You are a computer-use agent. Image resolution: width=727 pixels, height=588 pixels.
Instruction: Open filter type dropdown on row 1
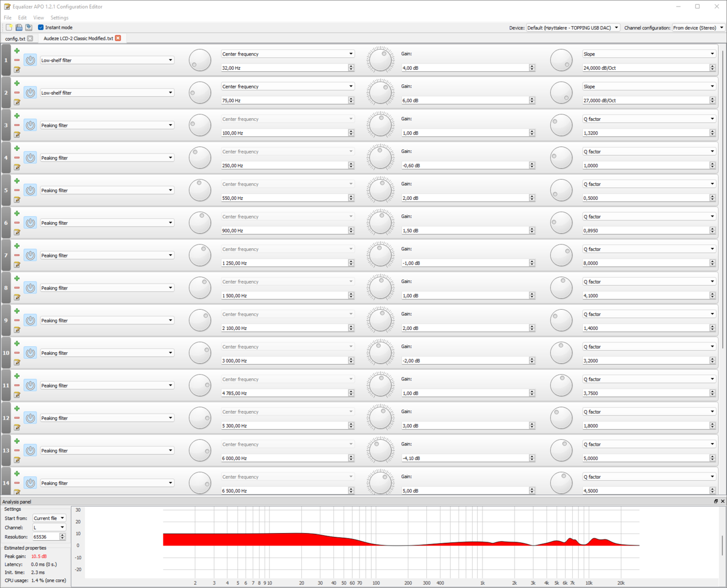coord(107,60)
